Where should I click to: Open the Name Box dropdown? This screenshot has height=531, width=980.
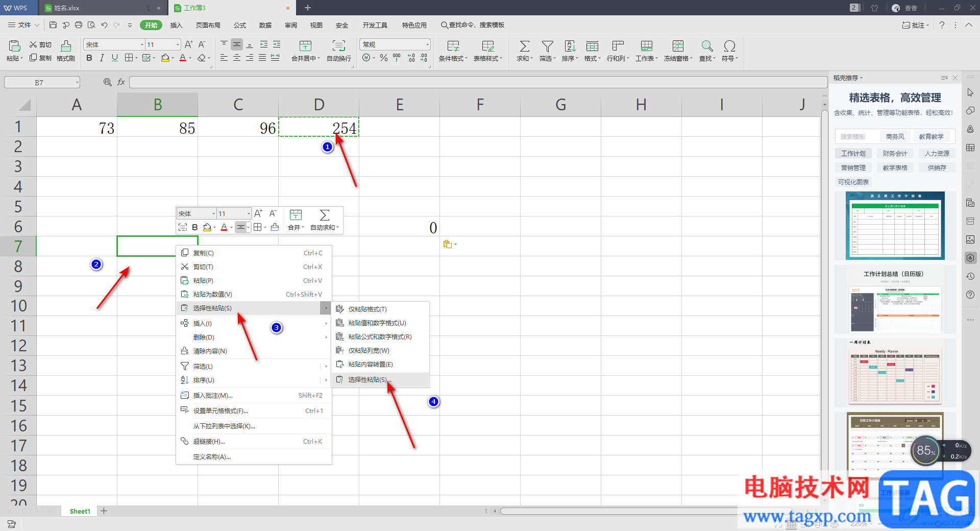(x=77, y=82)
